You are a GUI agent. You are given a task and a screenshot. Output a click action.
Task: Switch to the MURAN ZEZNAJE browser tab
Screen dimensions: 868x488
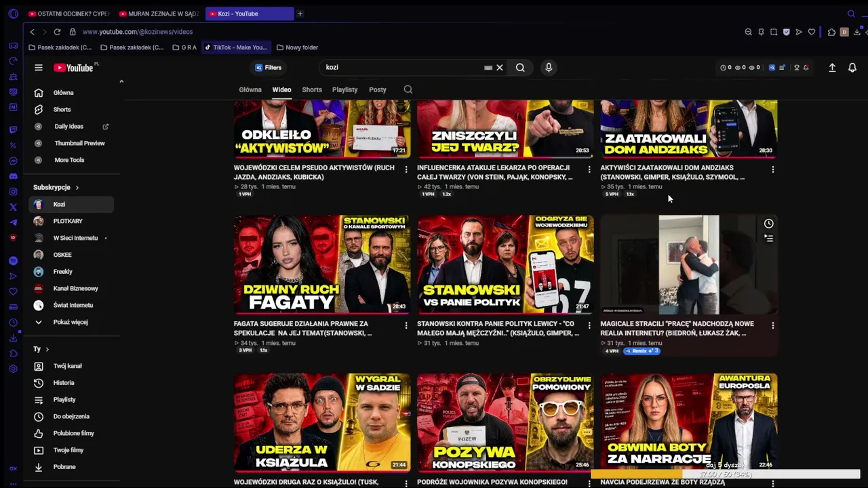click(x=159, y=14)
